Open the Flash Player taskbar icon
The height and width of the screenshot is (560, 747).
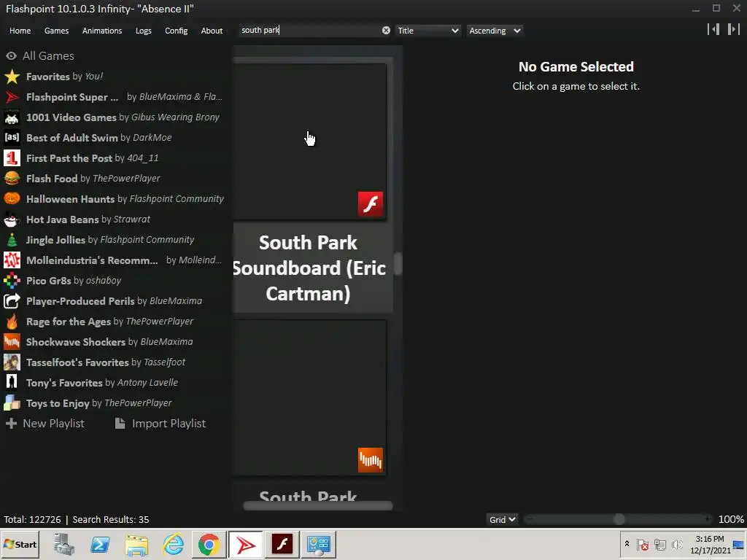point(282,544)
